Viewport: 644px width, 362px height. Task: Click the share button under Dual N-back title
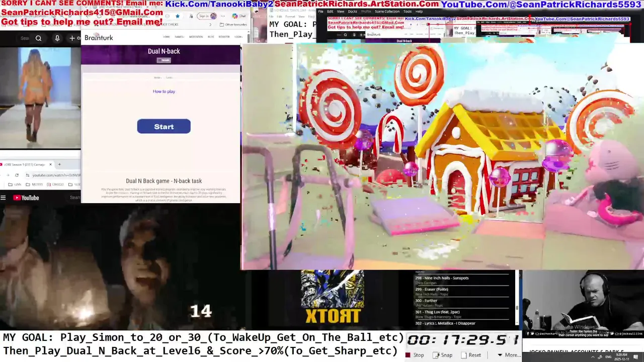tap(164, 60)
